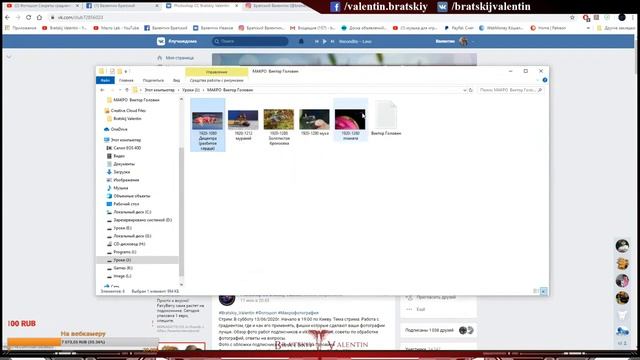The height and width of the screenshot is (360, 640).
Task: Open the Документы folder in sidebar
Action: (x=124, y=164)
